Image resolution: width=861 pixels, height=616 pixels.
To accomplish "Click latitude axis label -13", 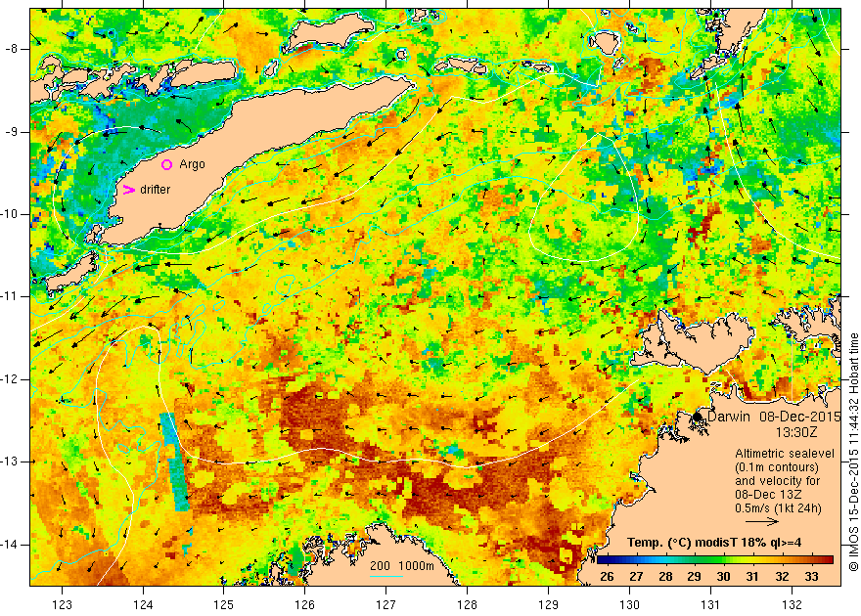I will pos(10,462).
